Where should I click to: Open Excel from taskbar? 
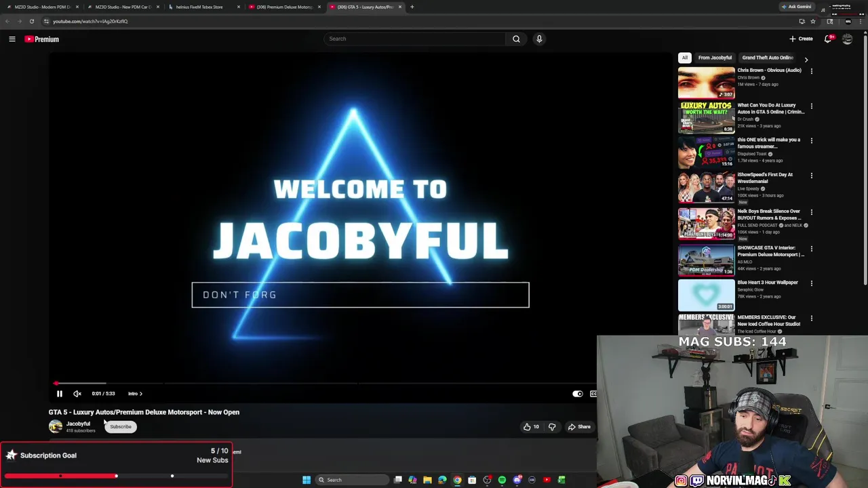click(x=561, y=480)
